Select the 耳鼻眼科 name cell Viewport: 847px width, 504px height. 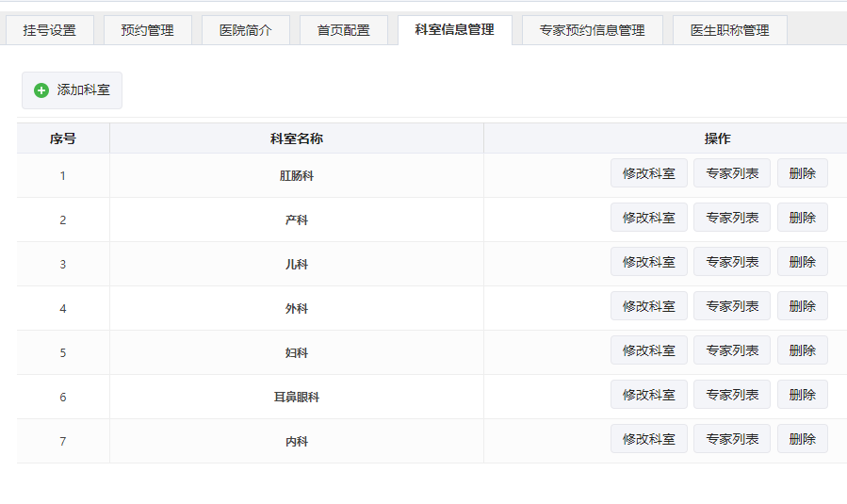point(297,398)
